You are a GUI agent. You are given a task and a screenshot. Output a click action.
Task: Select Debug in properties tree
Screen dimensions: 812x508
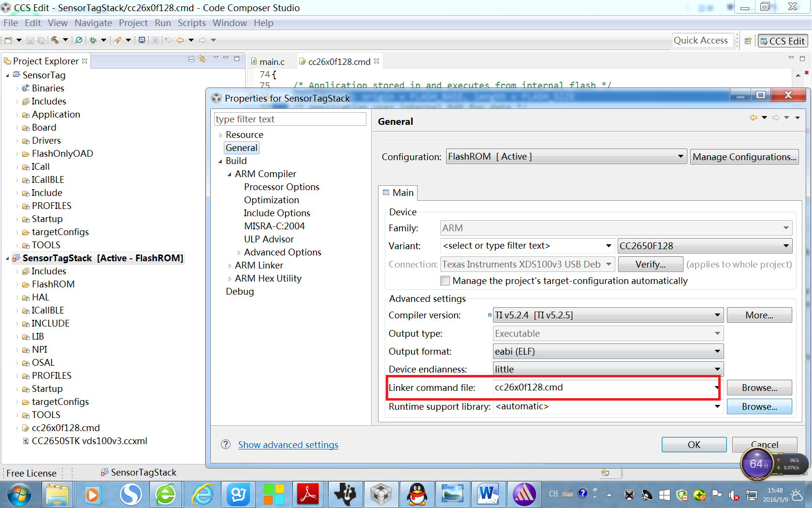(x=240, y=291)
